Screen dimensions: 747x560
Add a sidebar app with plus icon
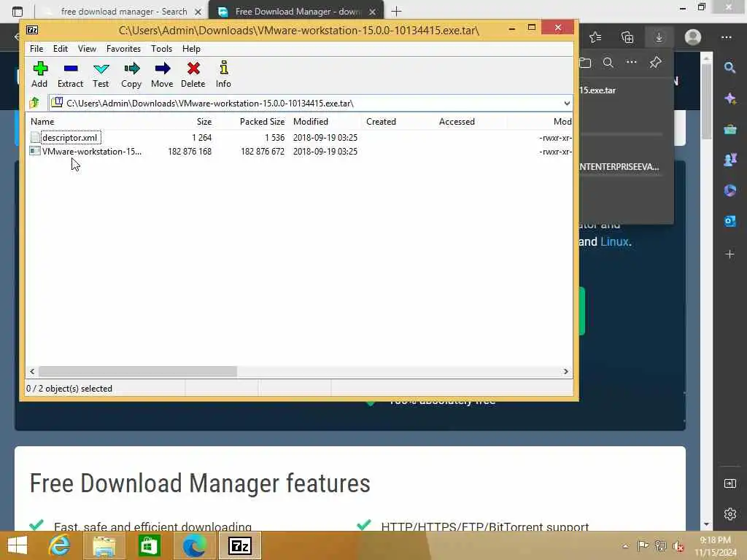coord(729,254)
